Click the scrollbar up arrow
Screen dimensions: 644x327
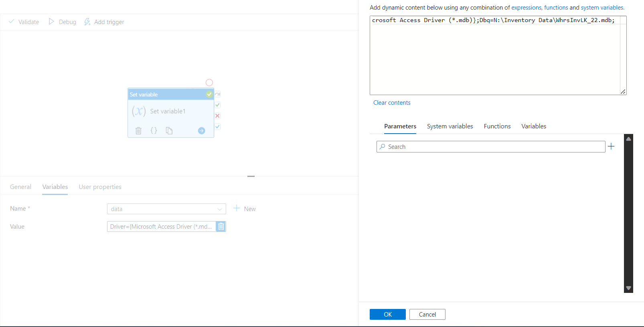click(x=629, y=139)
